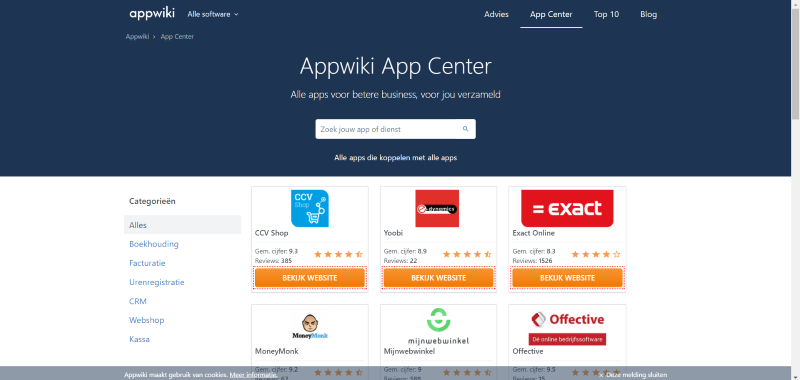This screenshot has width=800, height=380.
Task: Filter by Urenregistratie category
Action: coord(157,282)
